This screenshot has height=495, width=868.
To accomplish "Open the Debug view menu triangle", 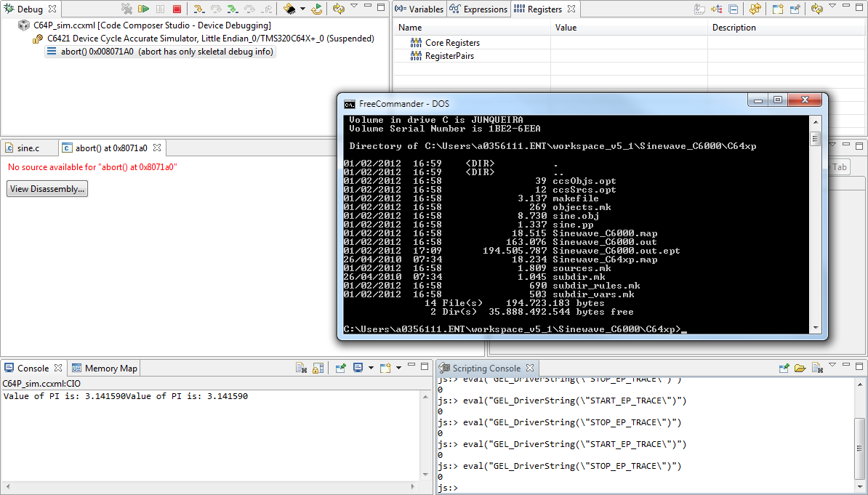I will pos(354,7).
